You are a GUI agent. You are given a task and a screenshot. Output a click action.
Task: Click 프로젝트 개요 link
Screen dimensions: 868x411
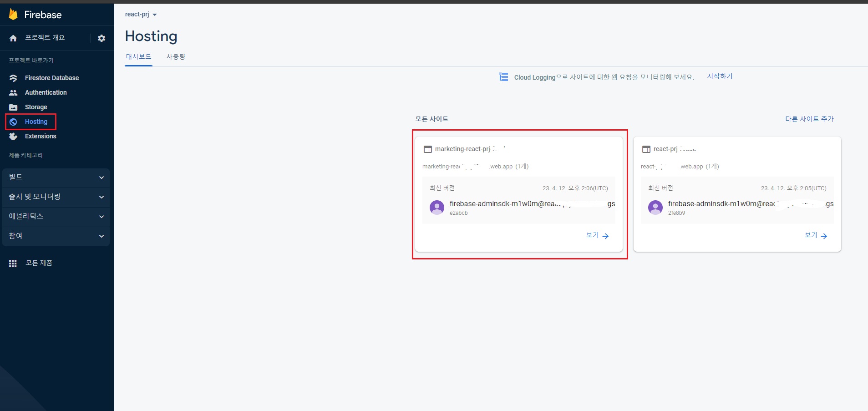pyautogui.click(x=45, y=38)
